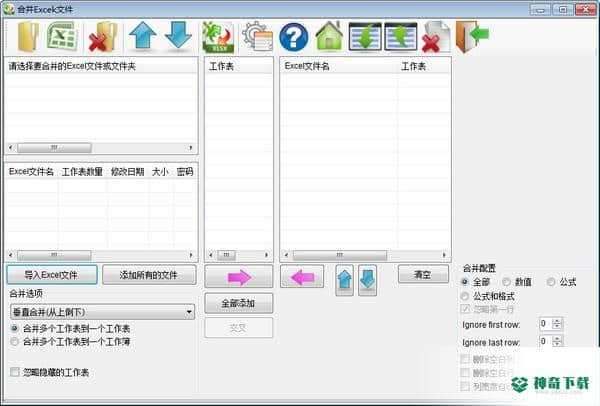This screenshot has height=406, width=600.
Task: Select the 全部 radio button under 合并配置
Action: 465,282
